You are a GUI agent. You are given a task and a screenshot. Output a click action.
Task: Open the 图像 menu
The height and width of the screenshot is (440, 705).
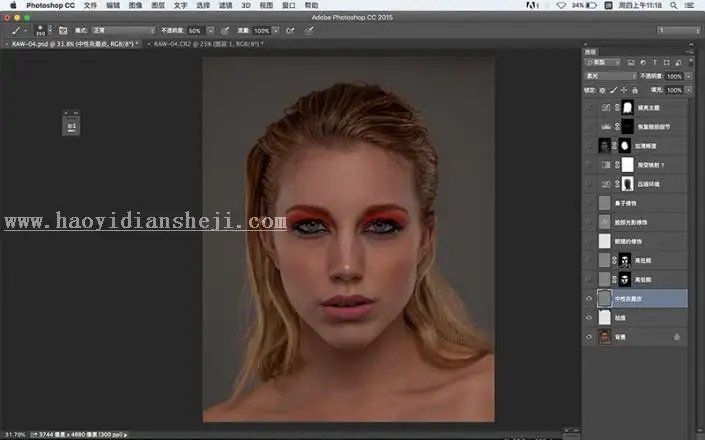pyautogui.click(x=135, y=5)
